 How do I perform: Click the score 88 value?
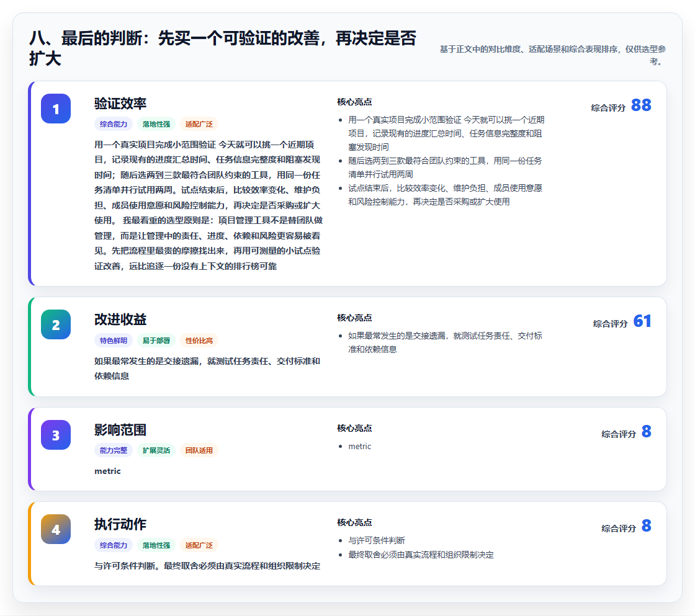(x=641, y=105)
